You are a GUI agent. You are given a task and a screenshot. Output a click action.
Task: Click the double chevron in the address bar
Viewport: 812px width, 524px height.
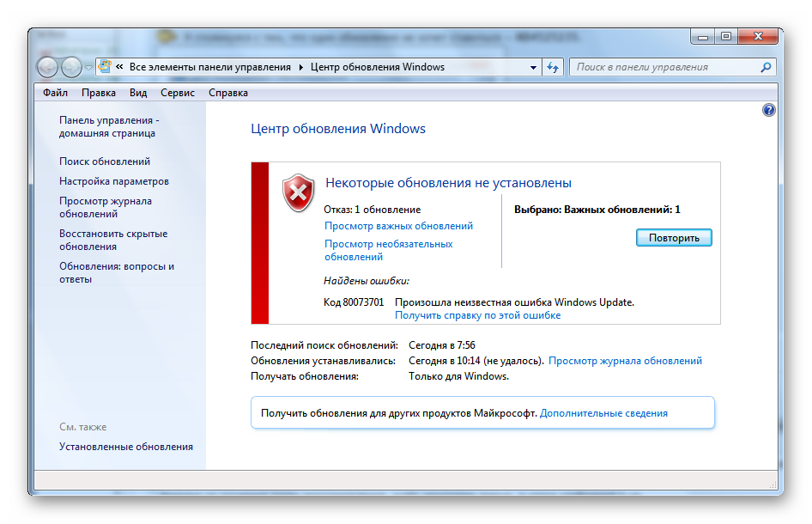coord(119,66)
